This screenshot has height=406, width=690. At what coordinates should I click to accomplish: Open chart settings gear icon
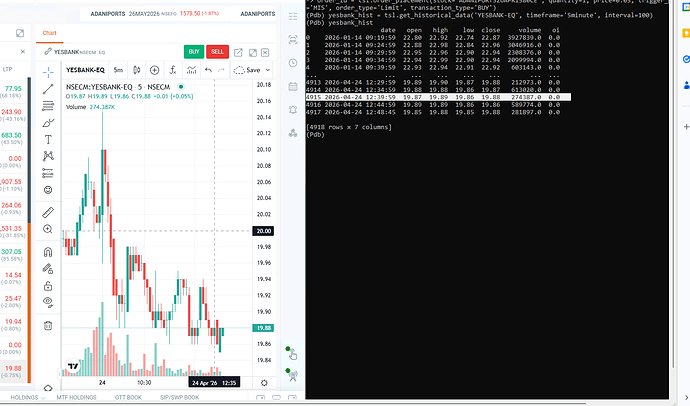tap(264, 383)
